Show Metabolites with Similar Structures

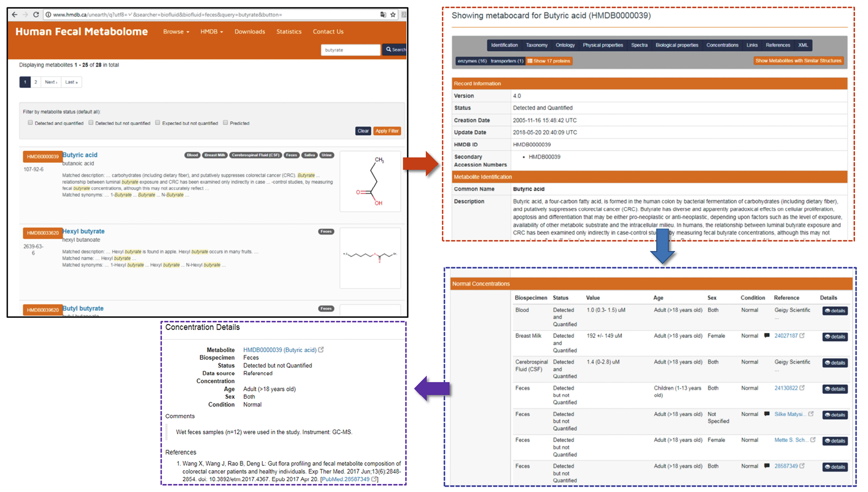(x=798, y=61)
